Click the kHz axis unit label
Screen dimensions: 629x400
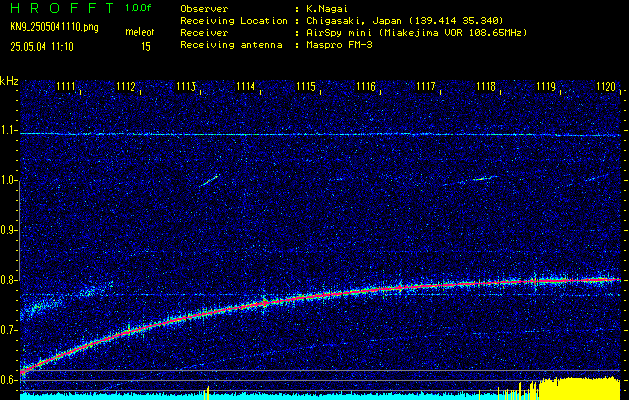pyautogui.click(x=9, y=81)
